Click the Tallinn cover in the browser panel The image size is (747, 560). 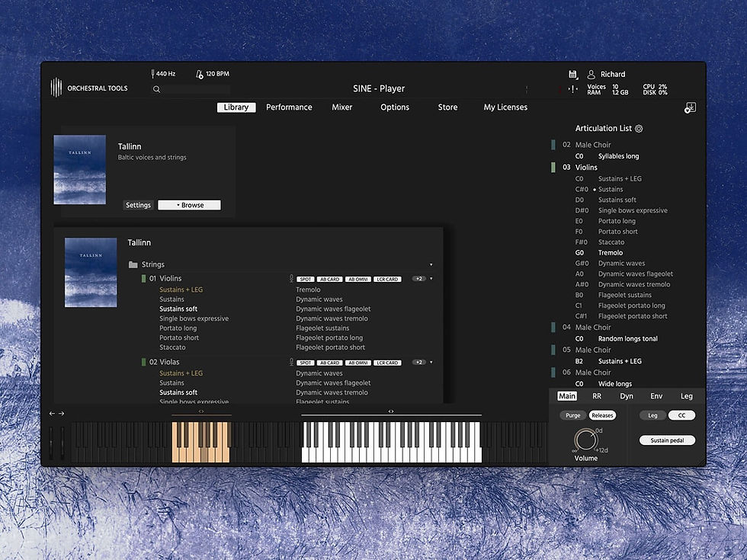91,273
